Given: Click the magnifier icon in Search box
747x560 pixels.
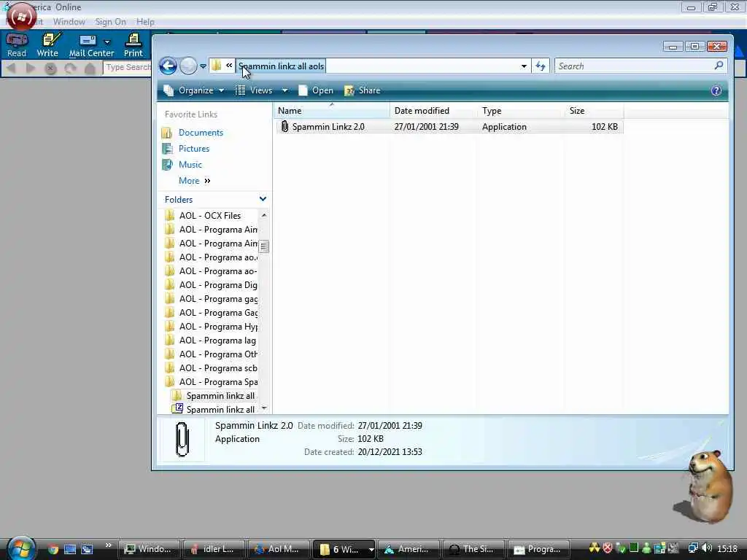Looking at the screenshot, I should click(719, 66).
